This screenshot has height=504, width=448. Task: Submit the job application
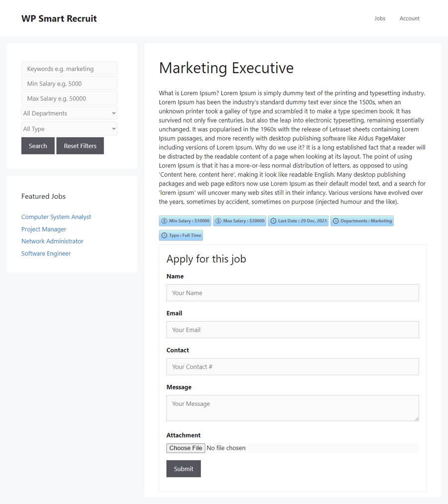pos(184,469)
